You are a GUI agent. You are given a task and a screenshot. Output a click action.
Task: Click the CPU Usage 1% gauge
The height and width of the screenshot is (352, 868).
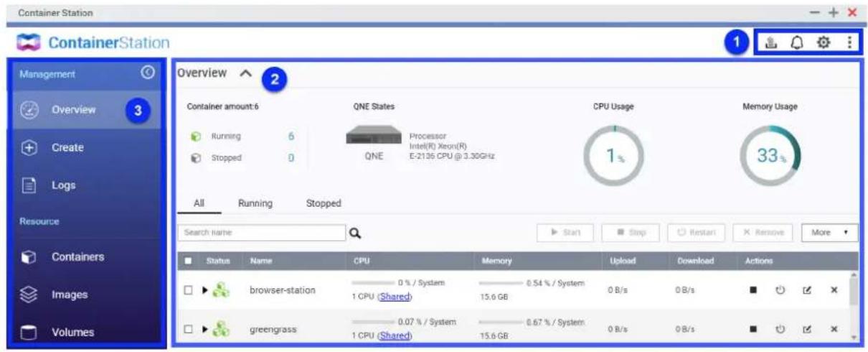613,157
